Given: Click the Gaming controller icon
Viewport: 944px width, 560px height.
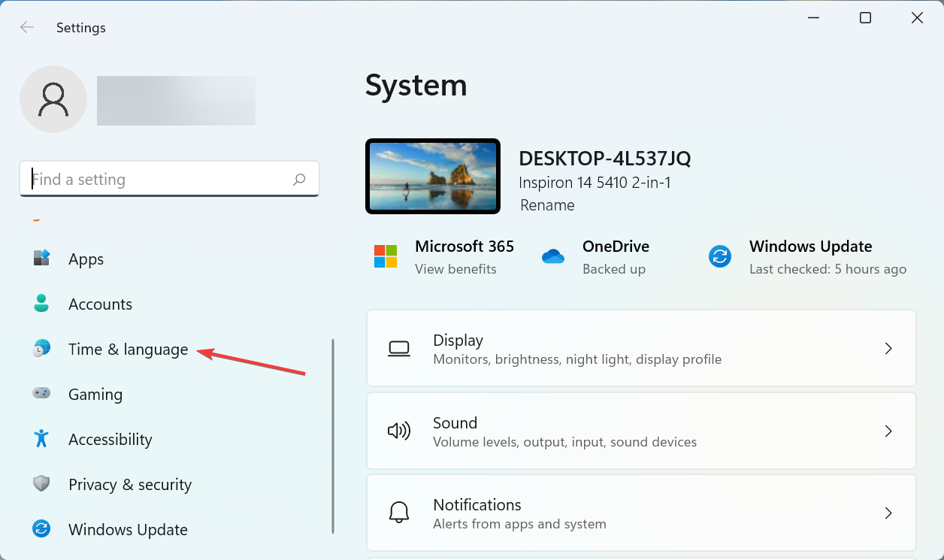Looking at the screenshot, I should tap(41, 394).
